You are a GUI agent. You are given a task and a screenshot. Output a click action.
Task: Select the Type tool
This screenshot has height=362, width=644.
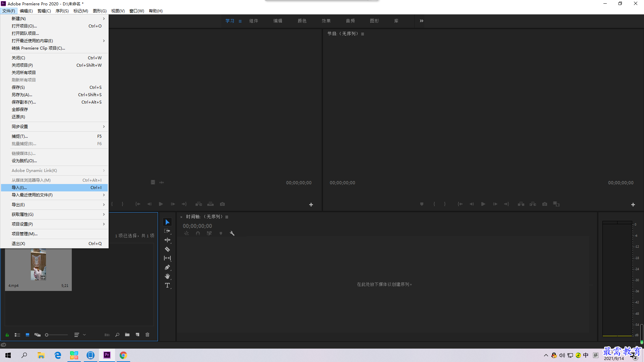tap(167, 286)
